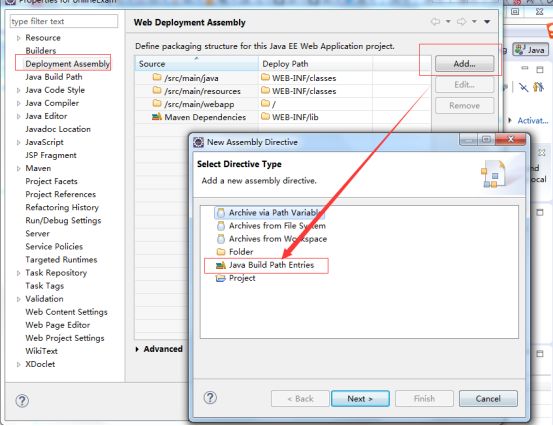Open the forward history dropdown arrow
This screenshot has width=553, height=426.
[x=474, y=22]
